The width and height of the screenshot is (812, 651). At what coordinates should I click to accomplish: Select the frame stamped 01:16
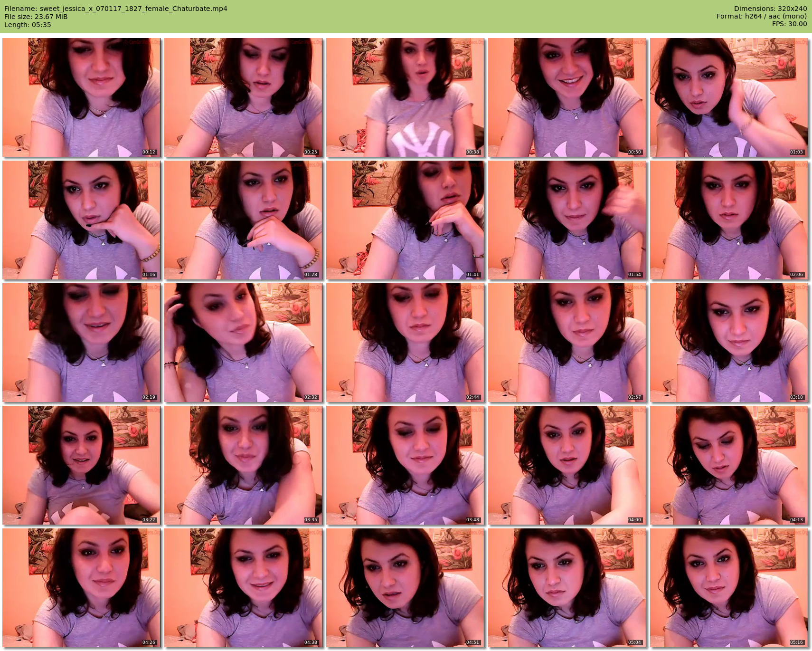tap(81, 220)
